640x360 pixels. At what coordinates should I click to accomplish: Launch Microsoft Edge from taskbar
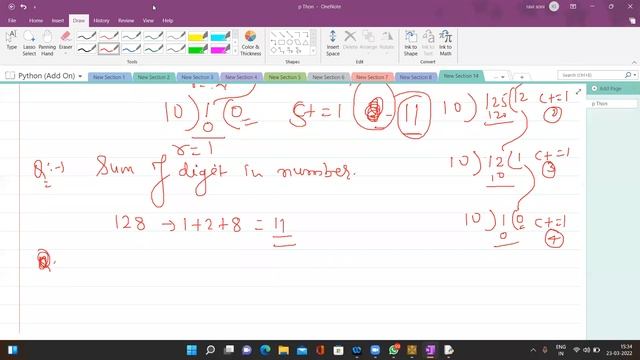click(265, 350)
